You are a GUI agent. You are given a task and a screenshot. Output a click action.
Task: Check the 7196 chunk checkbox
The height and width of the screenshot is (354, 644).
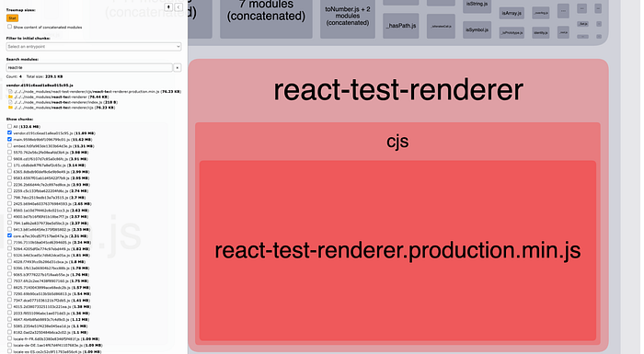point(9,243)
